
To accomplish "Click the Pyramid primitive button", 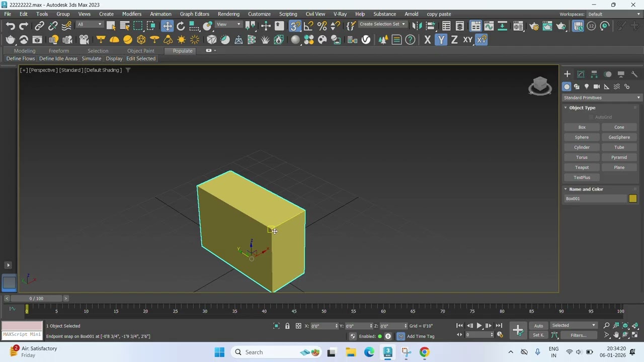I will (619, 157).
